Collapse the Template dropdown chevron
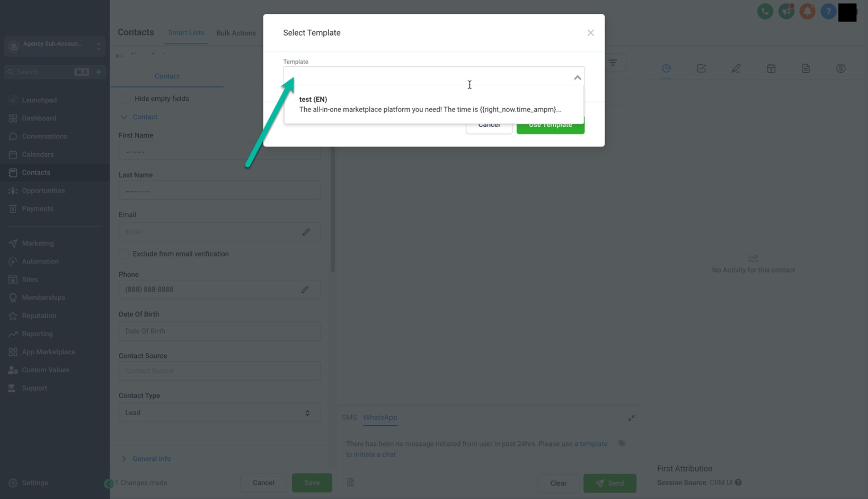 pos(577,77)
